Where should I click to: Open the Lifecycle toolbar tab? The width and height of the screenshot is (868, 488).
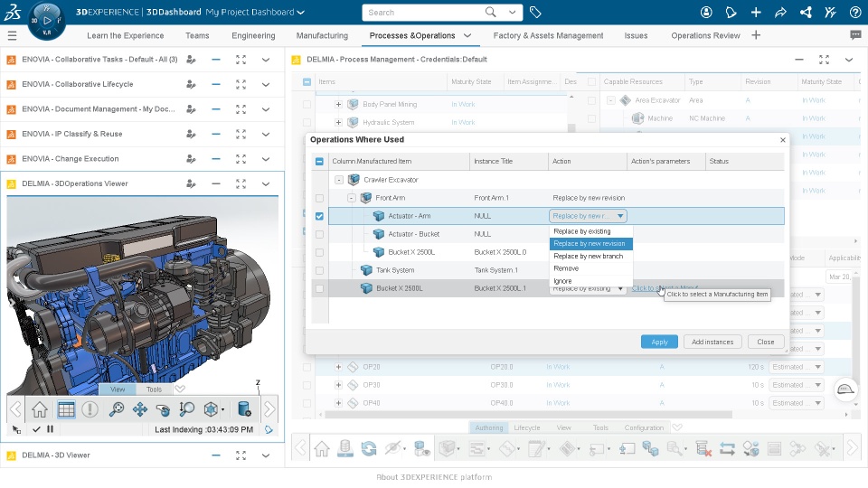click(x=526, y=427)
